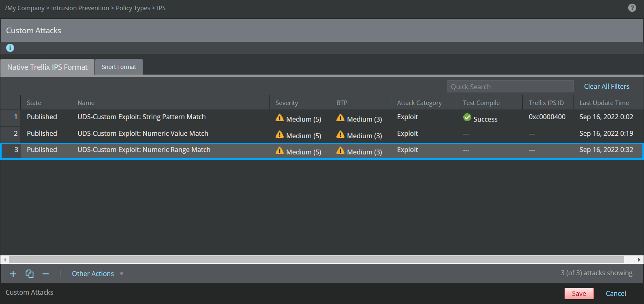Sort by Trellix IPS ID column header

click(548, 103)
